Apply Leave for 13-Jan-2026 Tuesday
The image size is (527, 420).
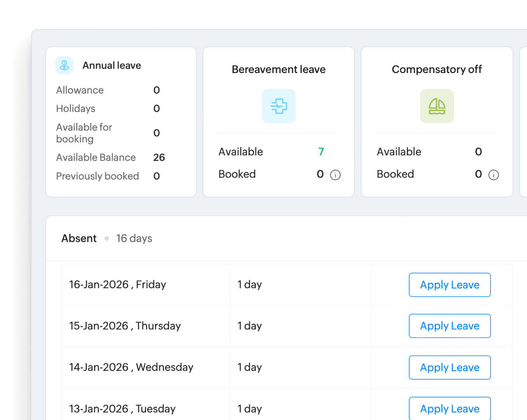[449, 408]
